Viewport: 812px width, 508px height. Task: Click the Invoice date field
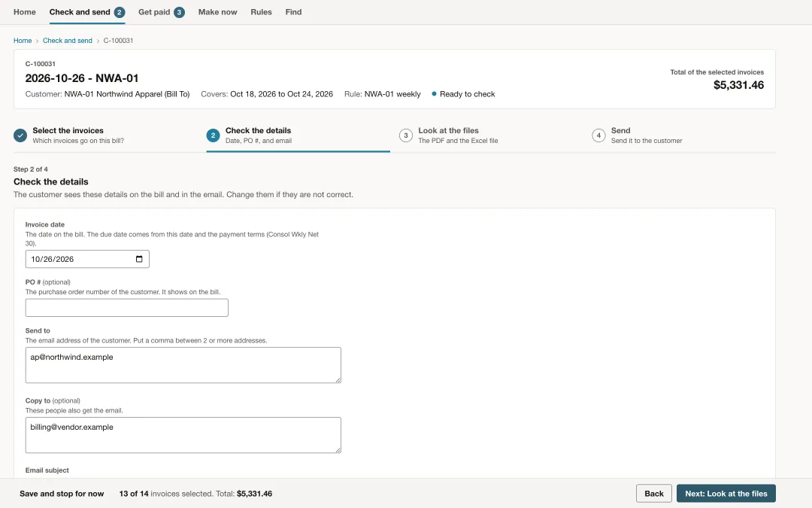(87, 259)
